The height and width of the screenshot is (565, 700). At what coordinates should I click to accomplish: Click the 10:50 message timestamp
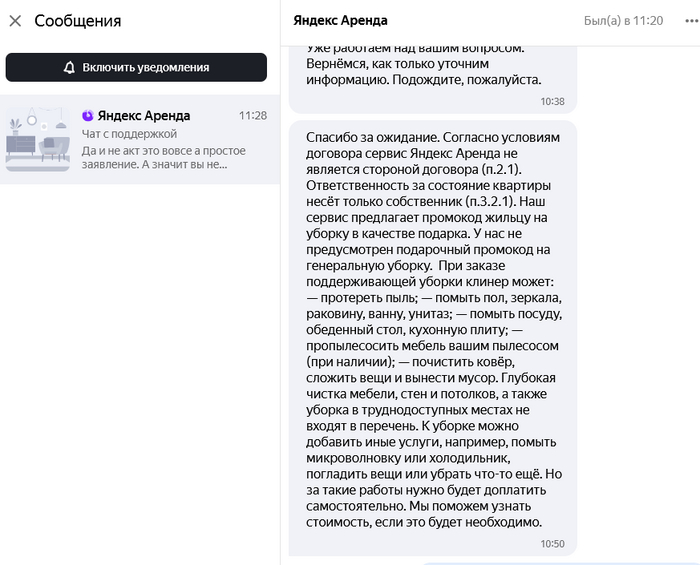[x=552, y=544]
